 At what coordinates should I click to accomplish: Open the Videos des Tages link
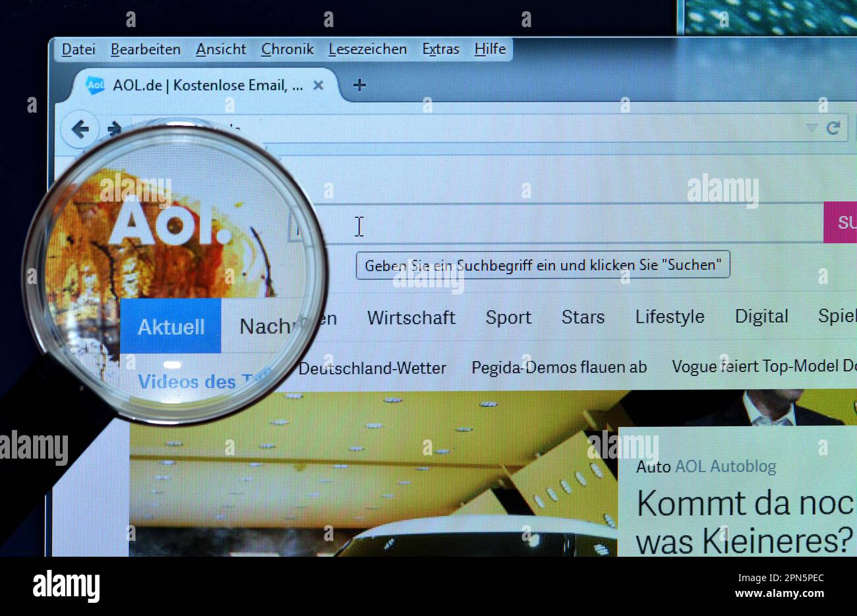205,381
